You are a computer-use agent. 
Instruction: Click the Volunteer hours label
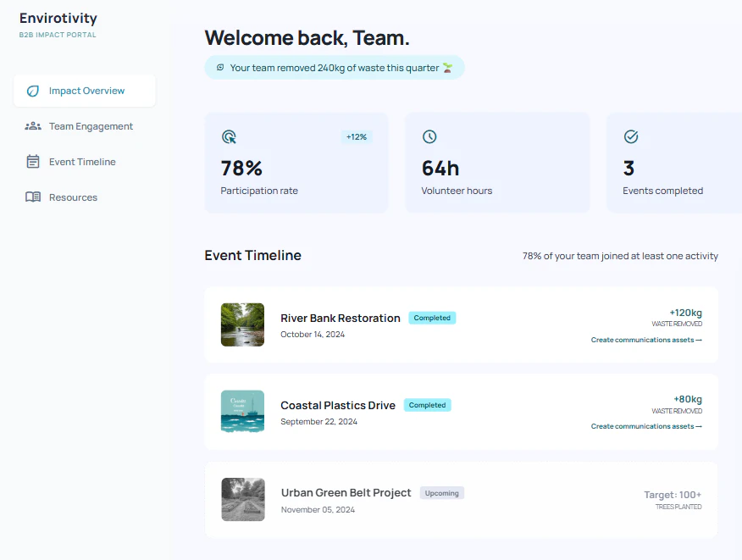coord(457,191)
